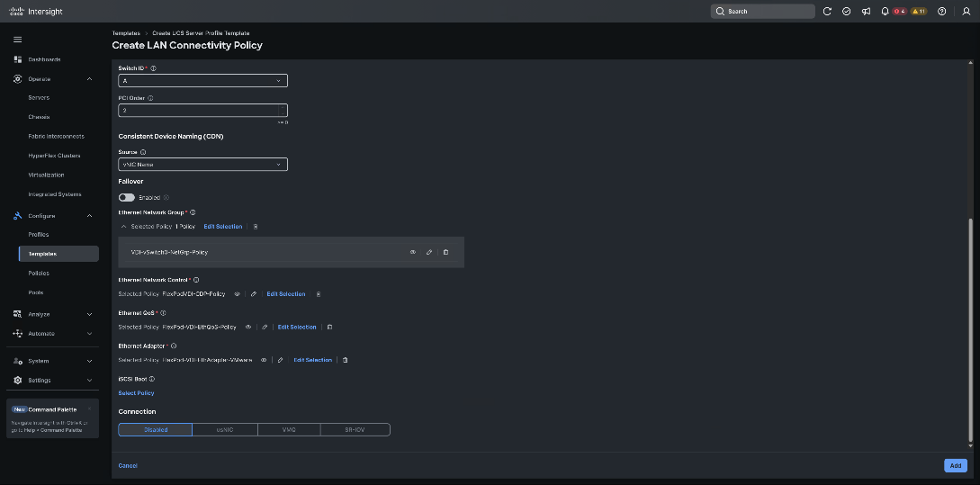Click the iSCSI Boot info icon
The width and height of the screenshot is (980, 485).
[x=152, y=379]
